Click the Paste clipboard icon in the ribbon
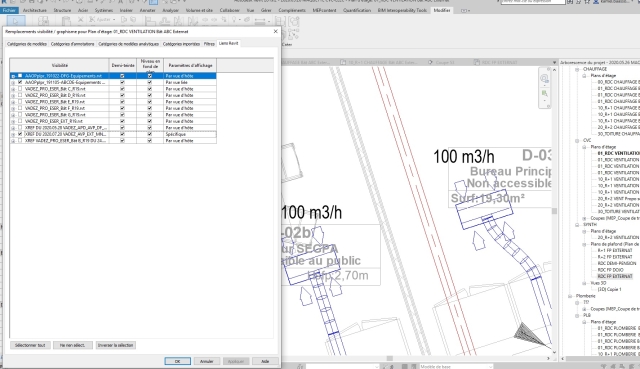Viewport: 640px width, 369px height. tap(66, 20)
